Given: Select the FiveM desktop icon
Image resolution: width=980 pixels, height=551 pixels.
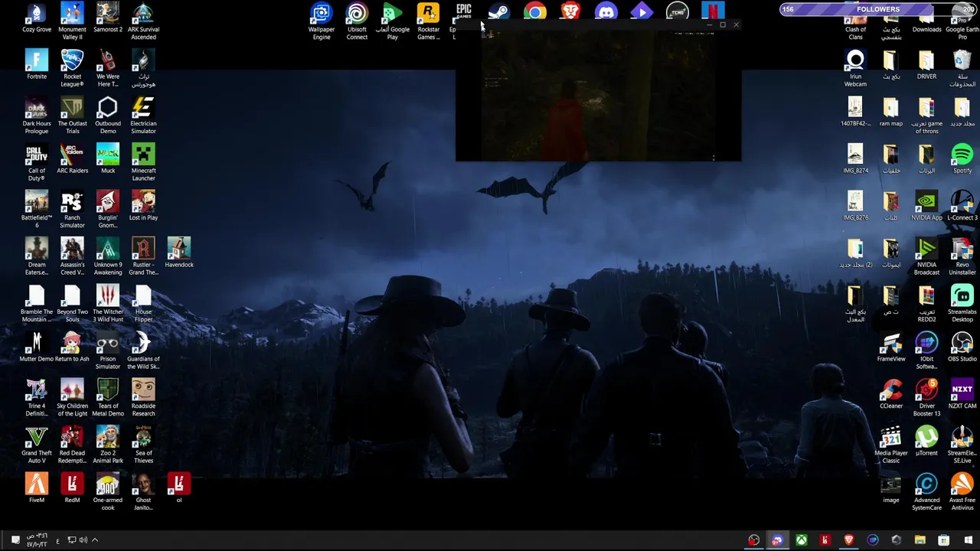Looking at the screenshot, I should [x=36, y=487].
